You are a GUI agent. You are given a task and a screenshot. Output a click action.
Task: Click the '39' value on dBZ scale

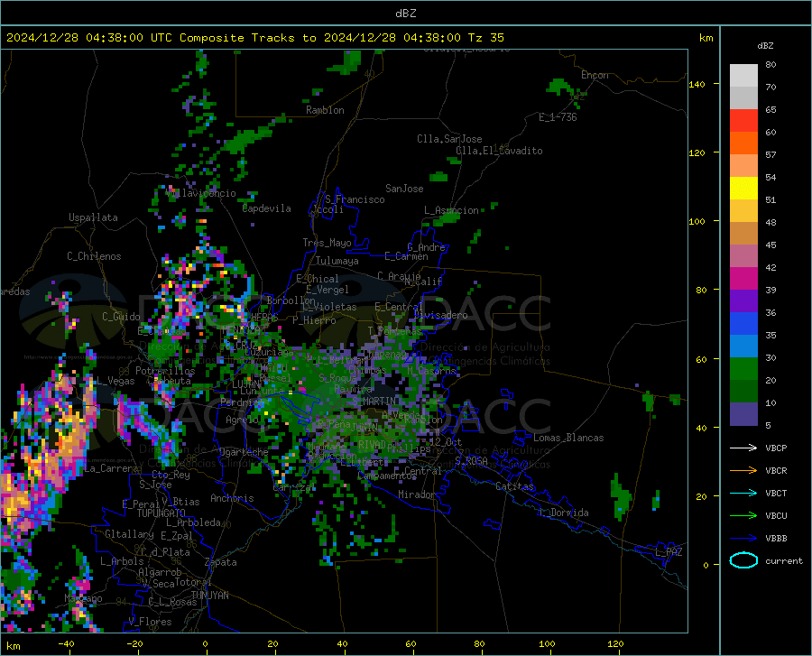click(770, 290)
